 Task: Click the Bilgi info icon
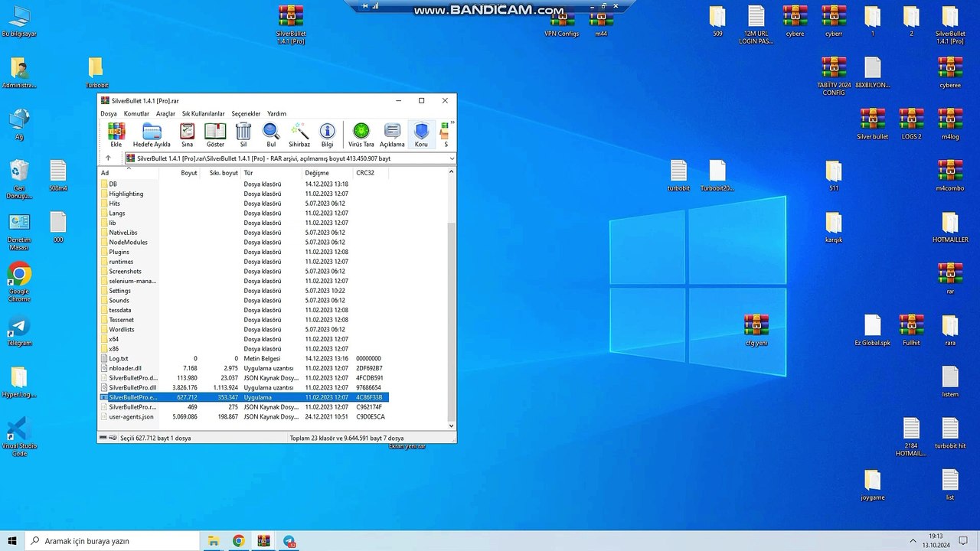[327, 132]
